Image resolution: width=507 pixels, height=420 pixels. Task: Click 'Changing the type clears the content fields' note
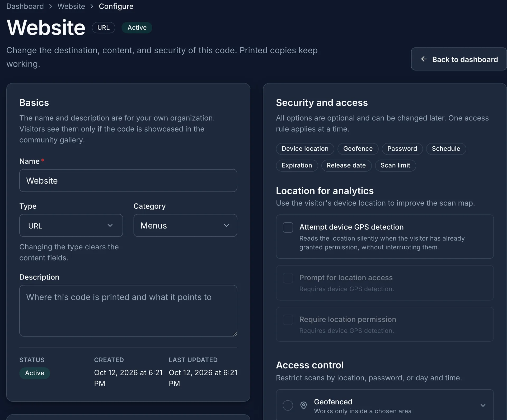click(69, 252)
